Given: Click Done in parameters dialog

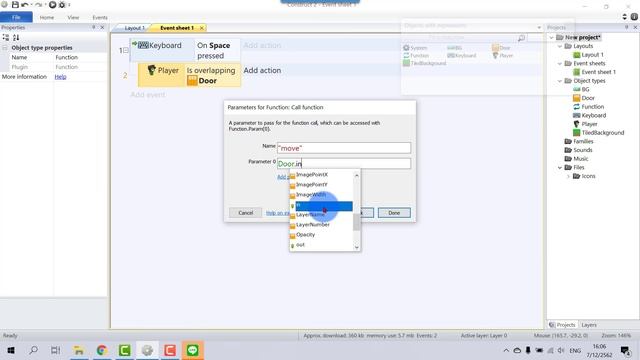Looking at the screenshot, I should point(394,213).
